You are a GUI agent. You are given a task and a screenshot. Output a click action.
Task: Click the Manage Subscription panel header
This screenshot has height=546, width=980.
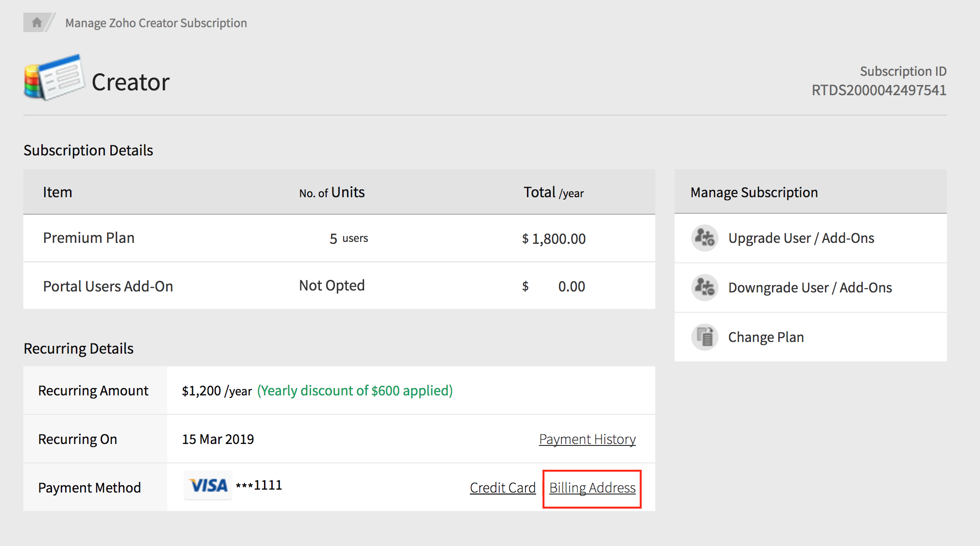point(811,192)
